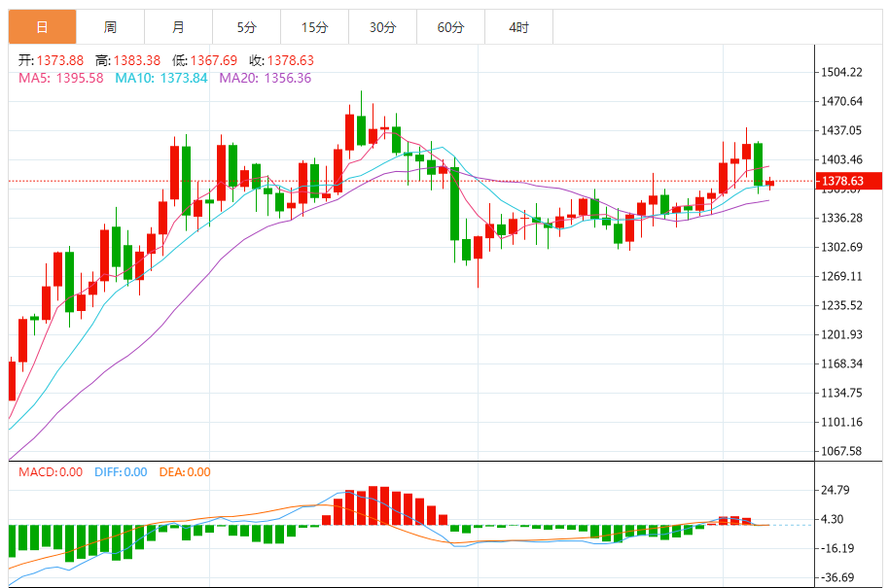Open the 月 monthly chart tab

(178, 27)
